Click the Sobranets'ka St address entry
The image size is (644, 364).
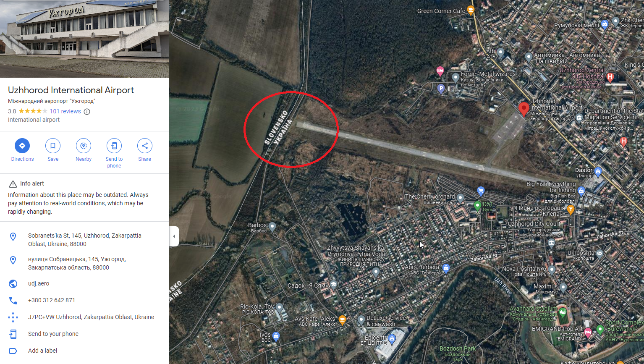(x=84, y=240)
